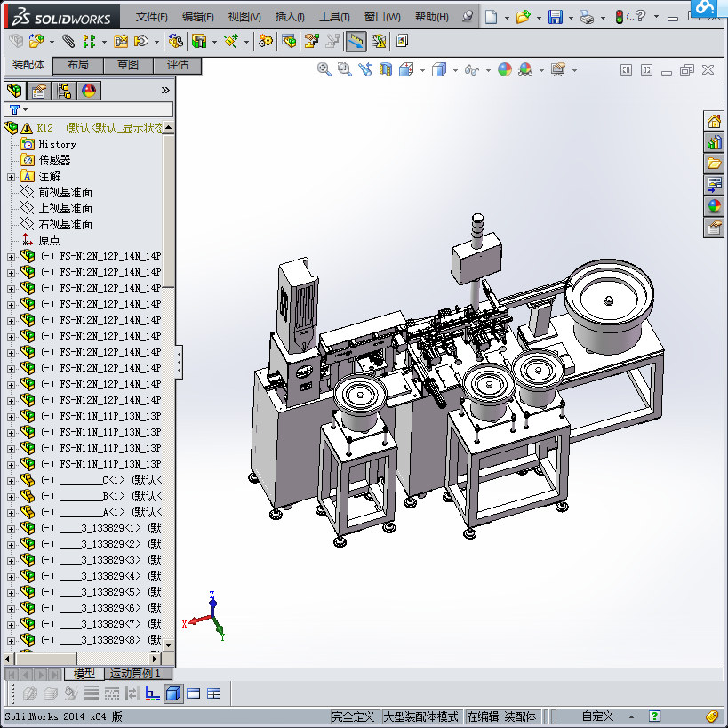This screenshot has width=728, height=728.
Task: Open the View Palette task pane icon
Action: pos(714,184)
